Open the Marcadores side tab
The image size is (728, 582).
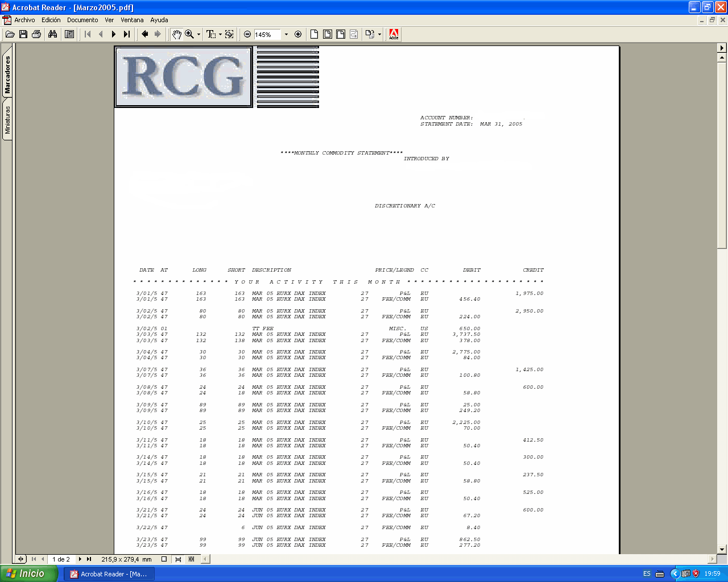(x=7, y=74)
